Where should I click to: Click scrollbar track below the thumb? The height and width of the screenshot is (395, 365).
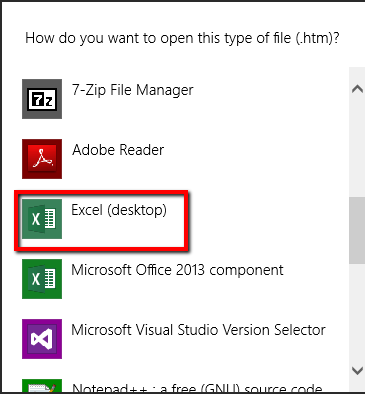click(x=357, y=312)
